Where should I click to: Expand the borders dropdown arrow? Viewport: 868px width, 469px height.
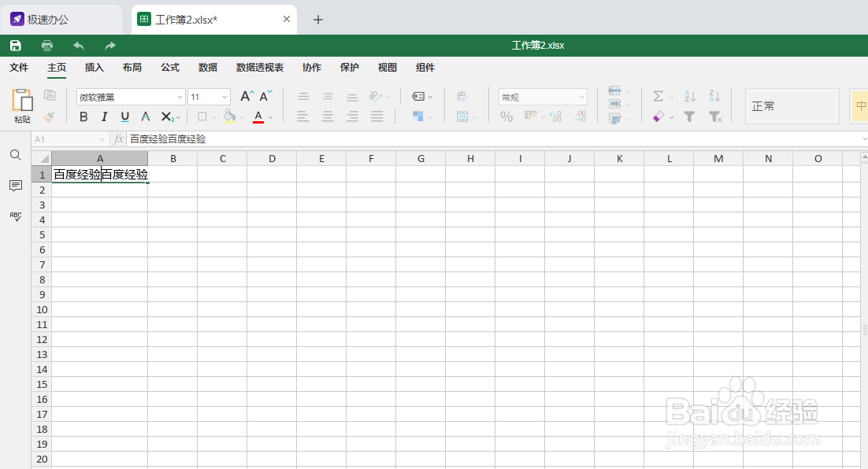213,117
